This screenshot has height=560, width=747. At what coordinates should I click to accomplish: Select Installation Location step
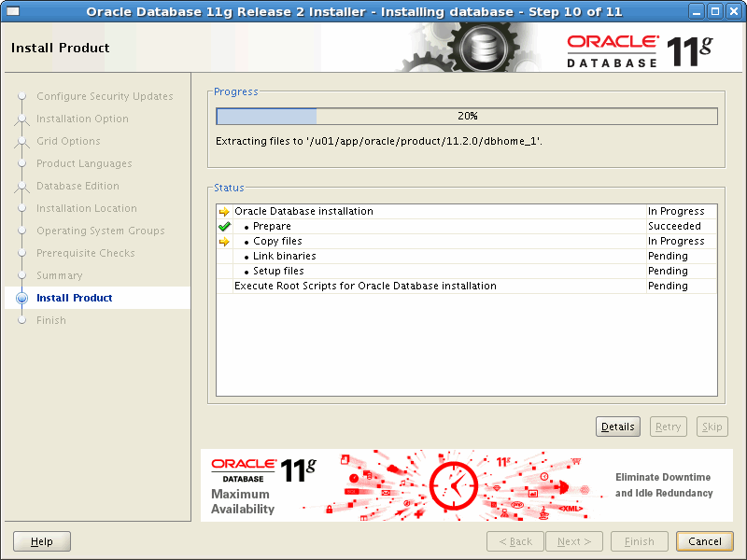tap(87, 208)
